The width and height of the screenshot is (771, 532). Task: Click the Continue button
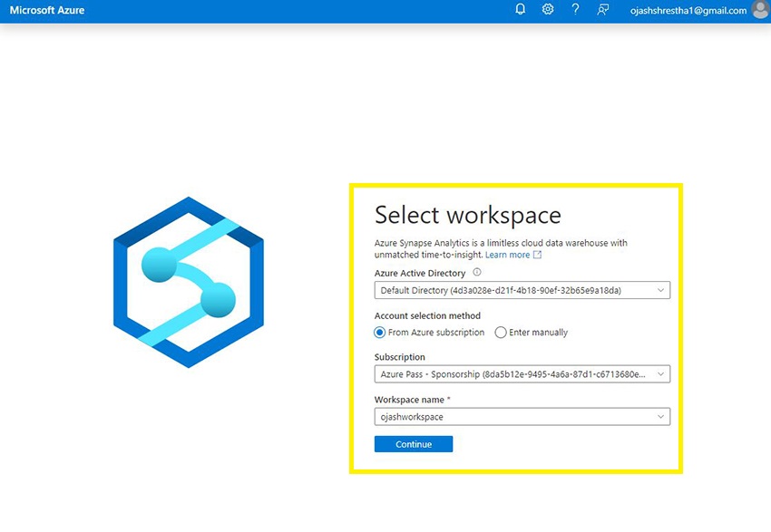pos(414,444)
